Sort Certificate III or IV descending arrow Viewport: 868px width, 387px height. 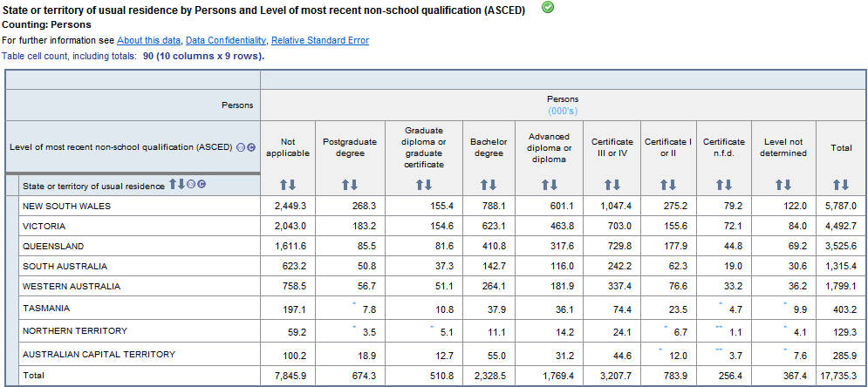(617, 185)
